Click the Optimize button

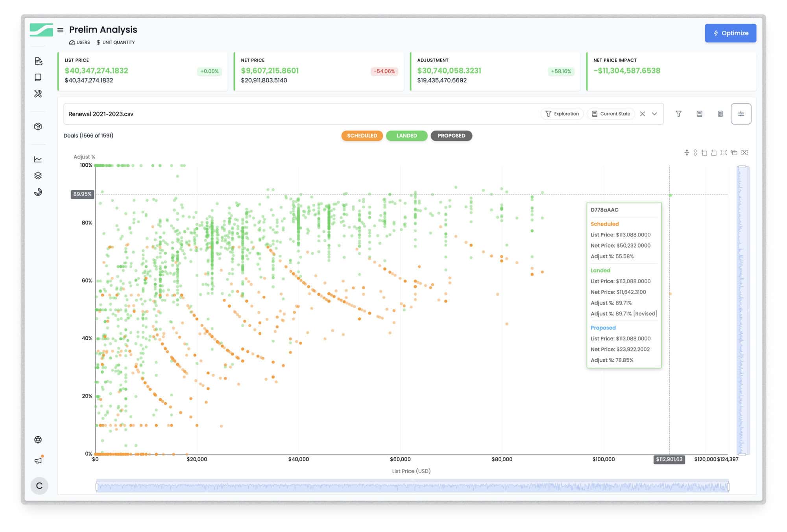[x=730, y=33]
